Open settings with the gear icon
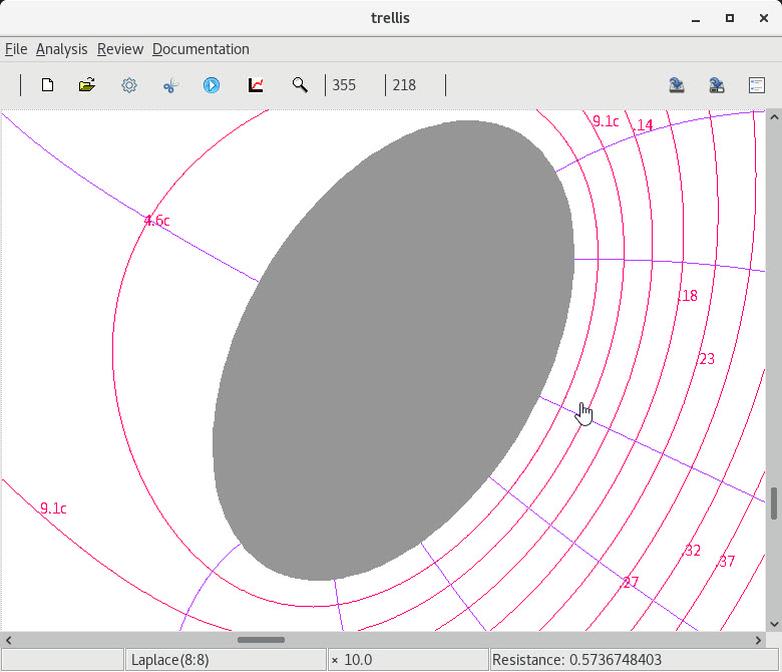 (x=129, y=85)
